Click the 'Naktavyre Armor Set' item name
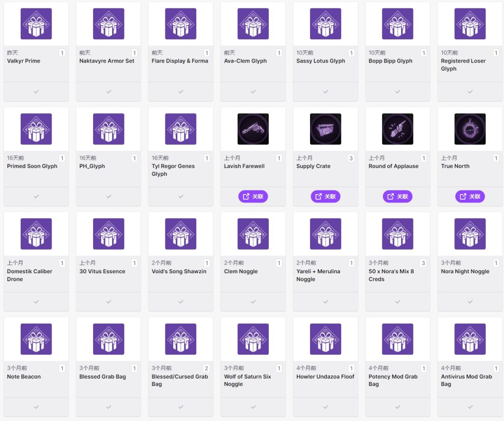 107,61
